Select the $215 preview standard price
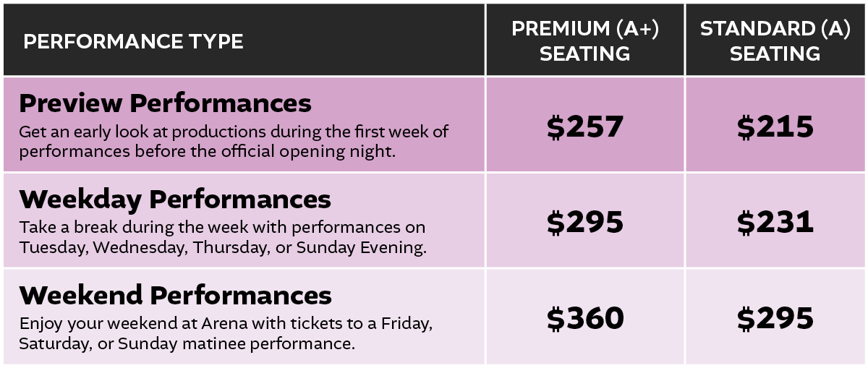Screen dimensions: 868x368 (775, 127)
